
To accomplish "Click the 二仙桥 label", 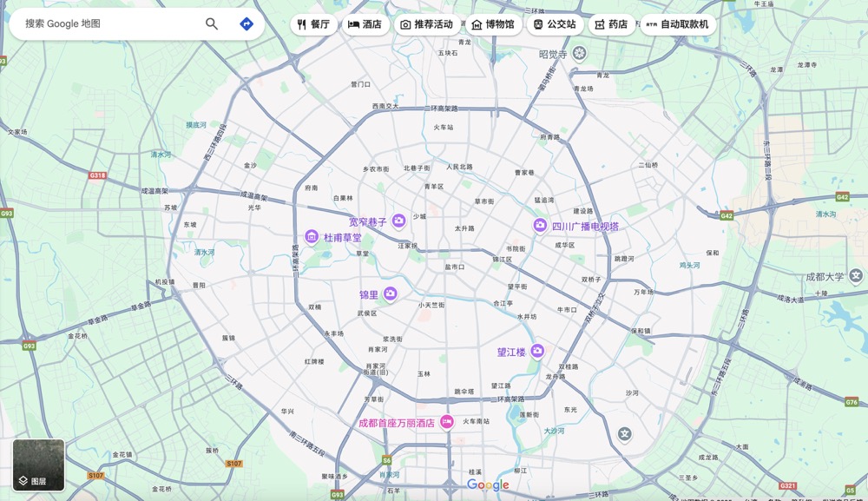I will coord(648,165).
